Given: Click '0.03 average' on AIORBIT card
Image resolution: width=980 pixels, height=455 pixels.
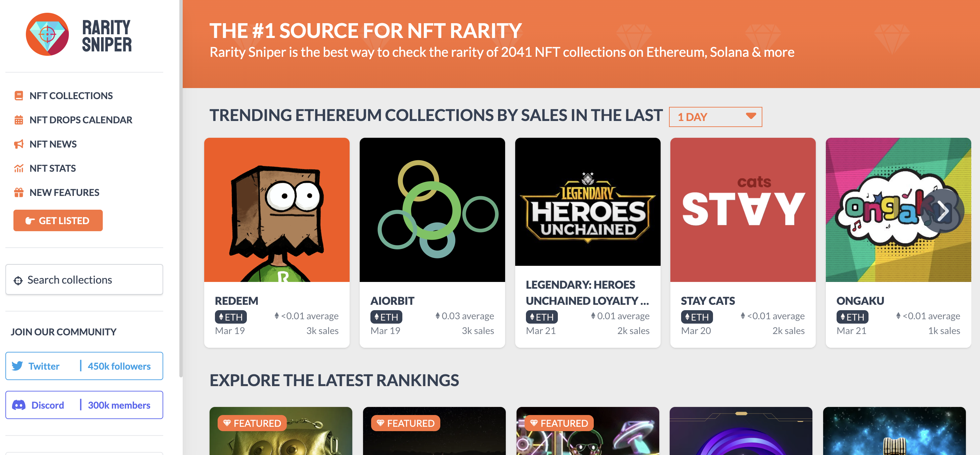Looking at the screenshot, I should pos(467,316).
